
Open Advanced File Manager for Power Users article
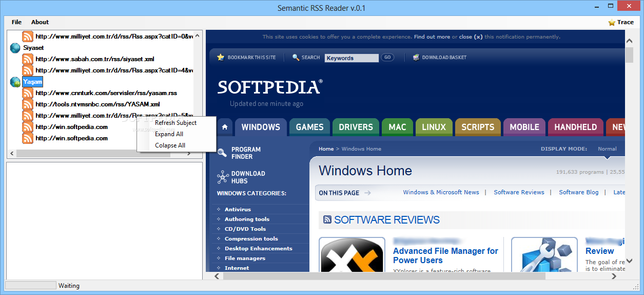pyautogui.click(x=445, y=255)
